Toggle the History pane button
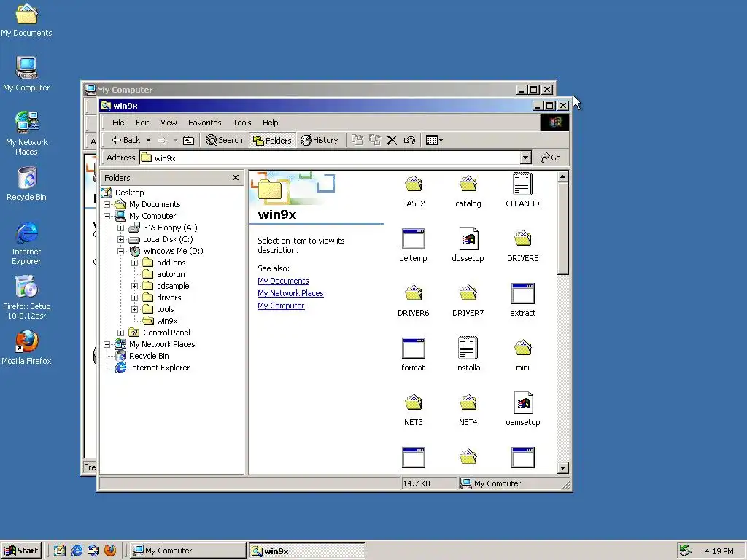The width and height of the screenshot is (747, 560). (320, 140)
